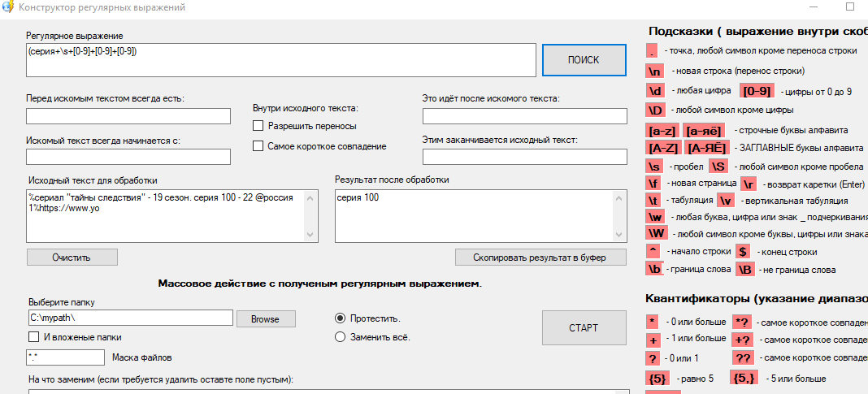Click the [a-z] lowercase letters token
This screenshot has height=394, width=868.
(662, 130)
